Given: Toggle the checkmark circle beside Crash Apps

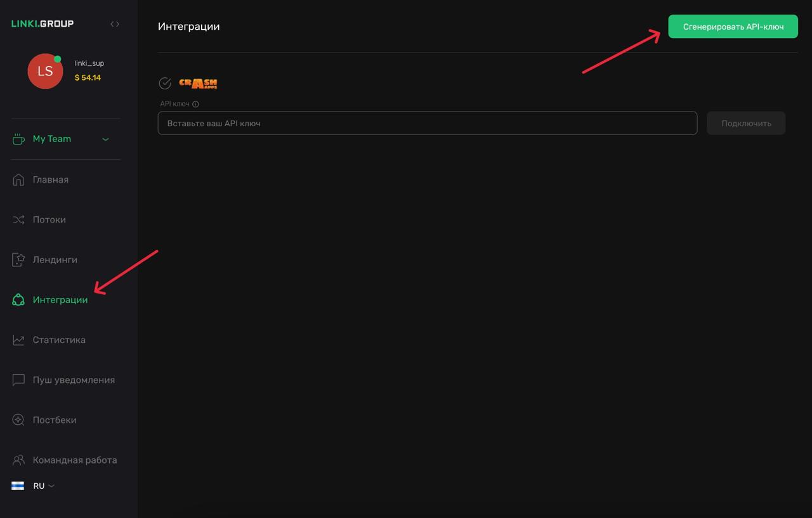Looking at the screenshot, I should point(165,84).
